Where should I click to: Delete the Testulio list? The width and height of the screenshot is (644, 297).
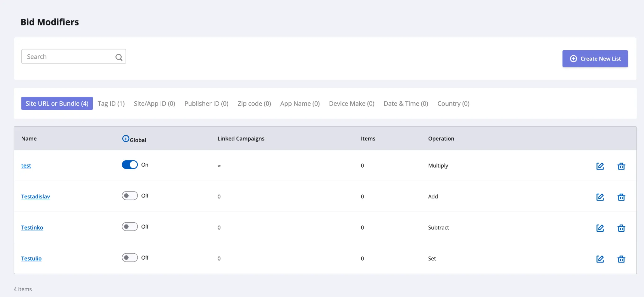(x=621, y=259)
